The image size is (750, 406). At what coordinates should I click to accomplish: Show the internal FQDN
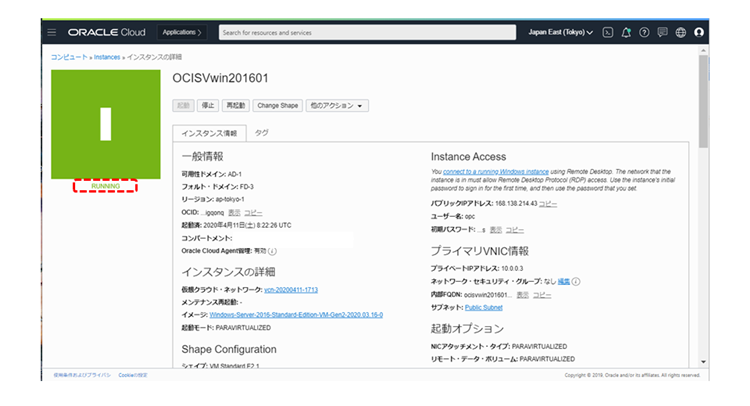pyautogui.click(x=522, y=295)
